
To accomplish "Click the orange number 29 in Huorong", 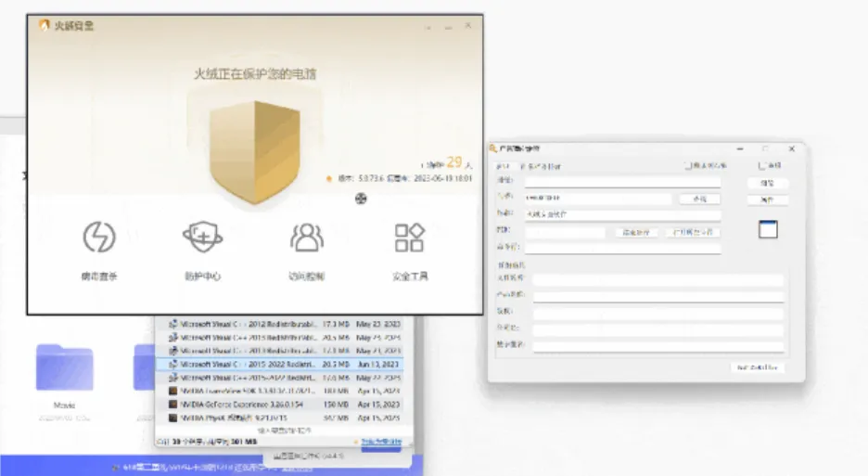I will [453, 162].
